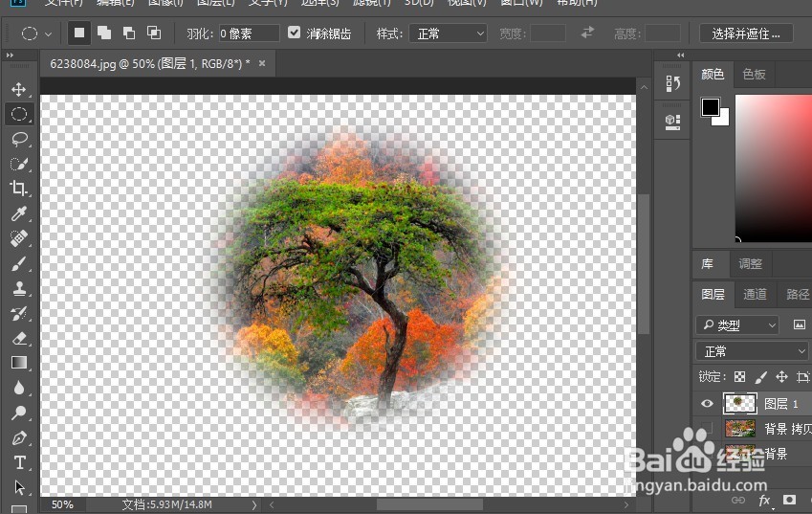Switch to the 颜色 color tab

[713, 74]
